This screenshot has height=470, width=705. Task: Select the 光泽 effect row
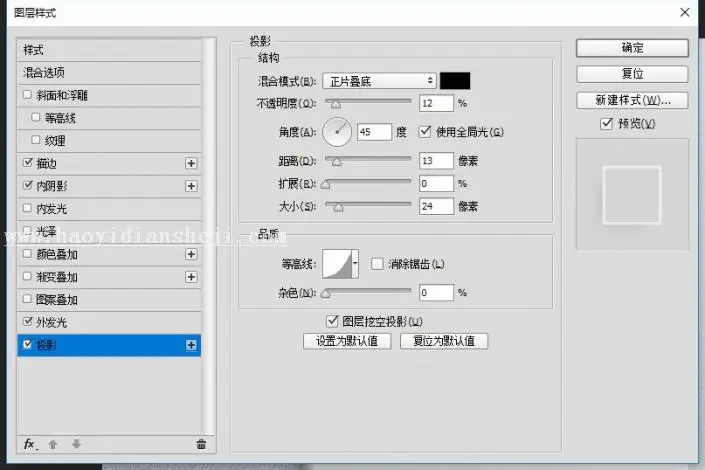109,232
